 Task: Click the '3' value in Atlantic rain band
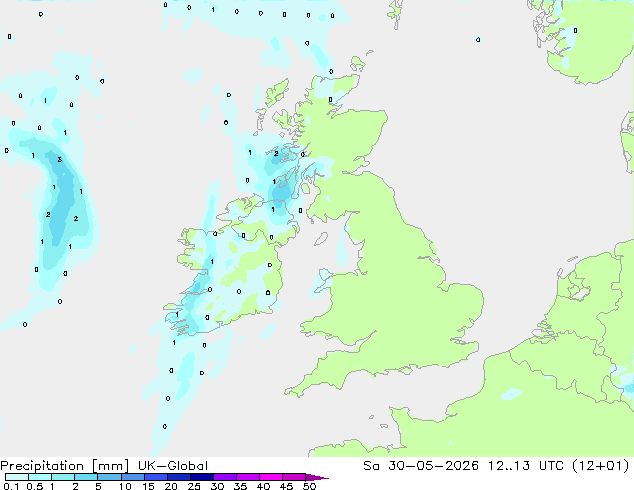60,160
